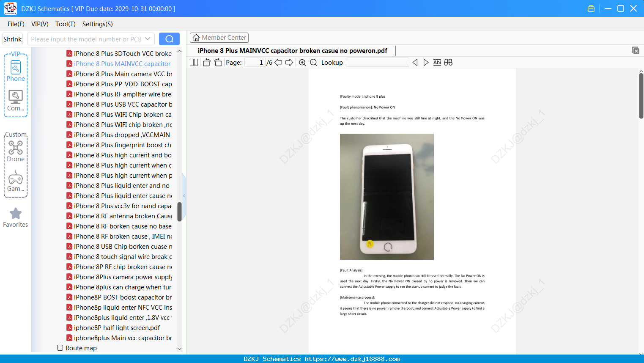Viewport: 644px width, 363px height.
Task: Open the VIP(V) menu
Action: coord(40,24)
